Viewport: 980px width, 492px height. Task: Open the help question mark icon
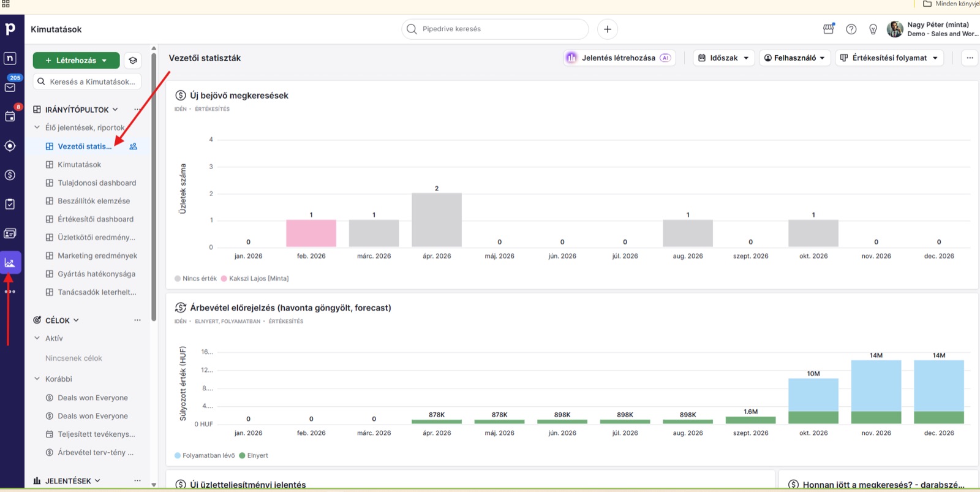[851, 29]
